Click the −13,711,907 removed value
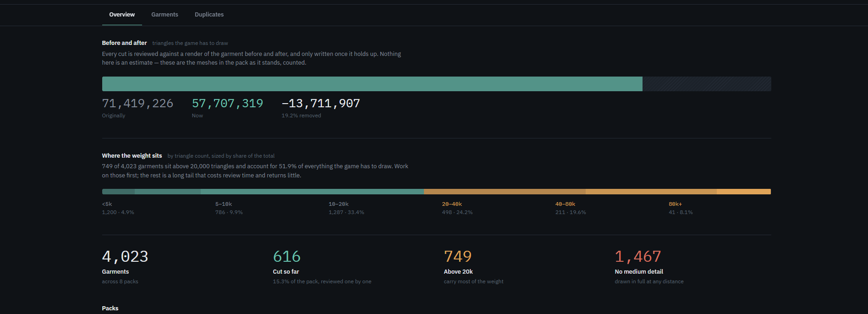 point(321,104)
